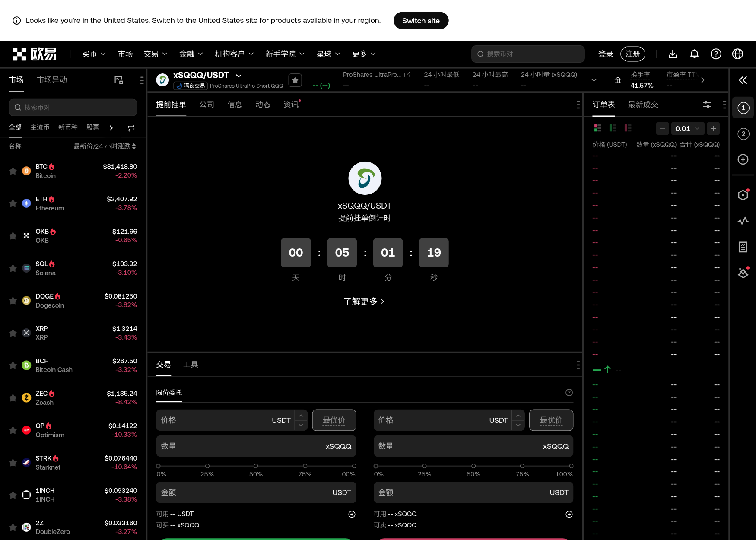Select layout number 2 in right sidebar
Screen dimensions: 756x540
pos(743,134)
